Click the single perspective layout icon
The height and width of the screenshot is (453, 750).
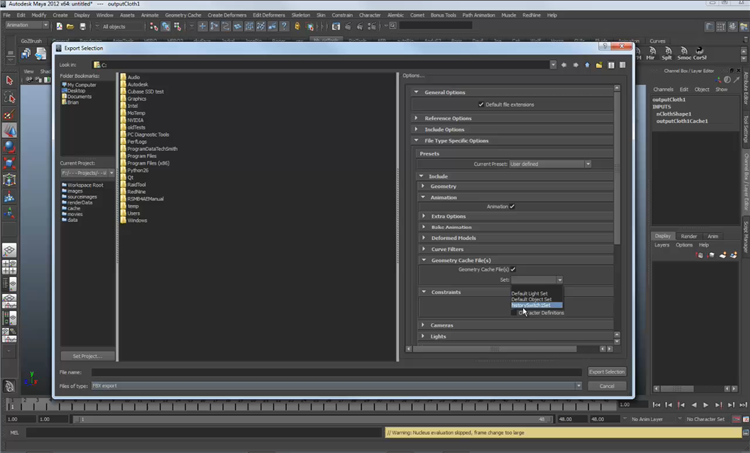(x=9, y=250)
